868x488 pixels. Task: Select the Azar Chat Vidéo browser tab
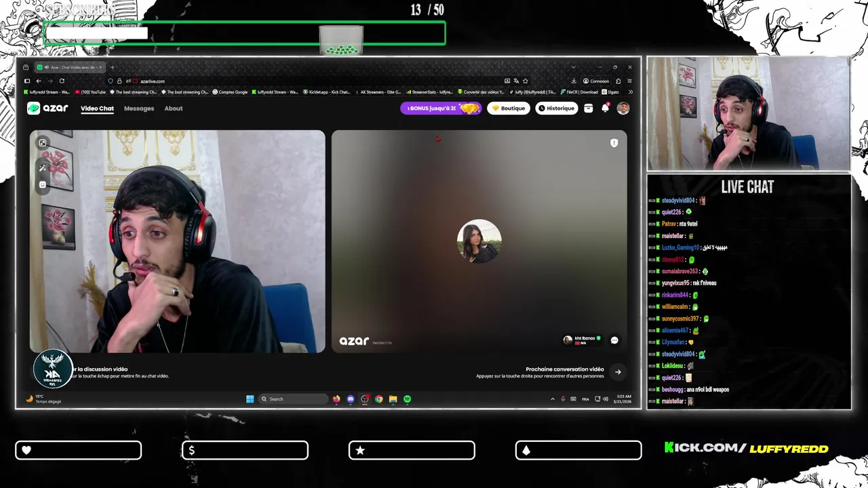tap(70, 67)
